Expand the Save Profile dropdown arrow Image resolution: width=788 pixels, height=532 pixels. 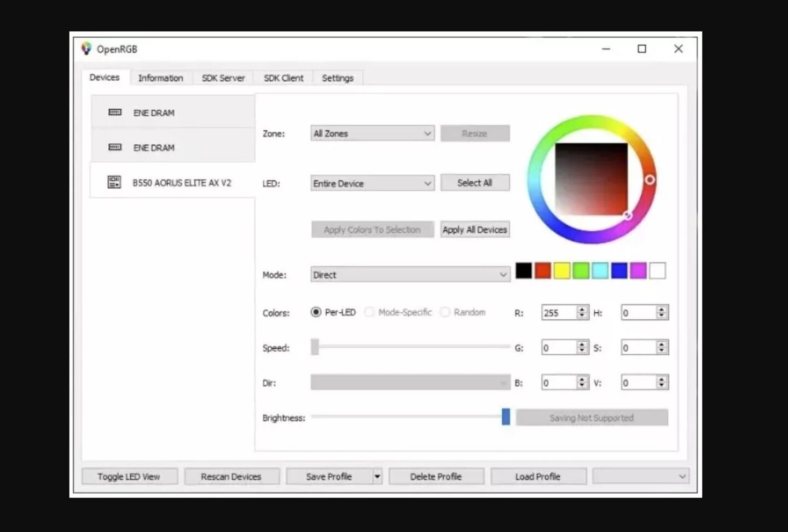pos(377,476)
